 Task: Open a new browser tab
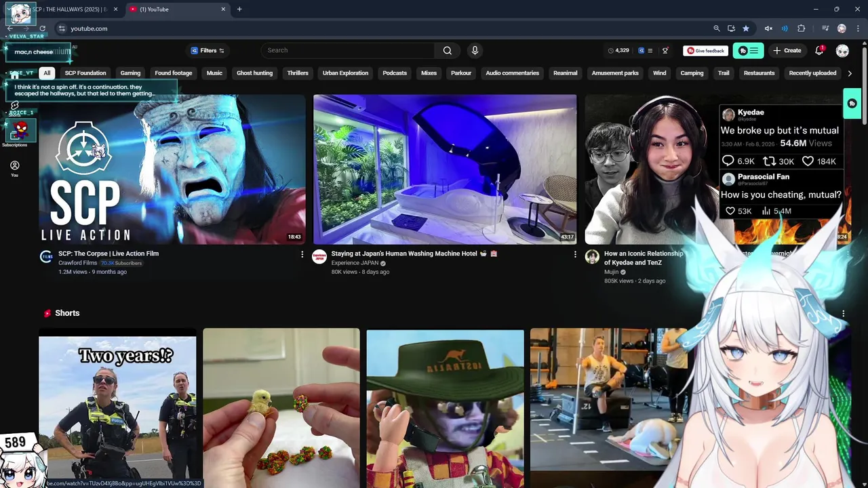239,9
